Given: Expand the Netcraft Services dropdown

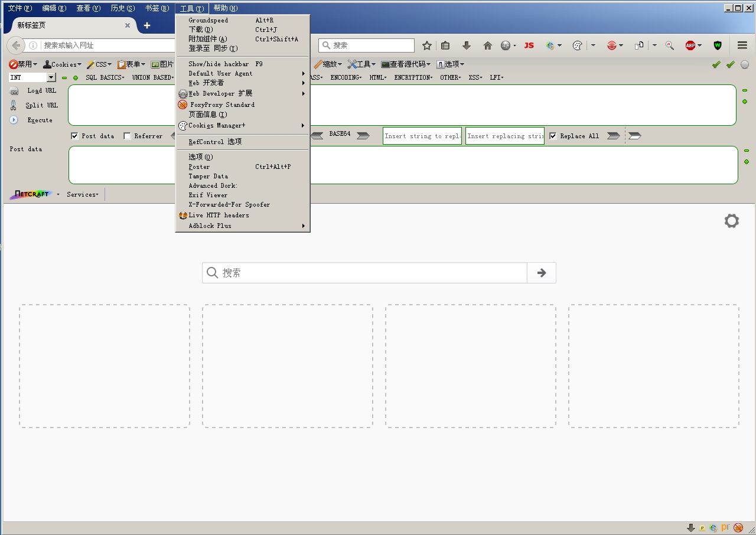Looking at the screenshot, I should pyautogui.click(x=83, y=194).
